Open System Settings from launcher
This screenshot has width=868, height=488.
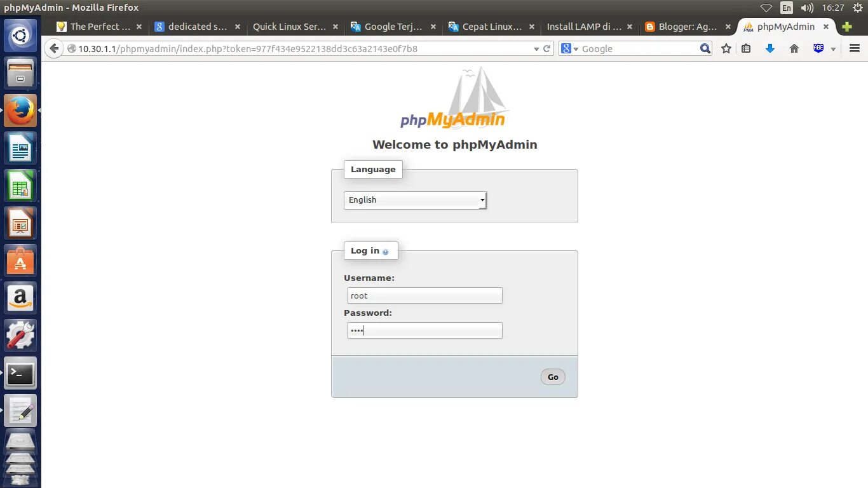[20, 335]
